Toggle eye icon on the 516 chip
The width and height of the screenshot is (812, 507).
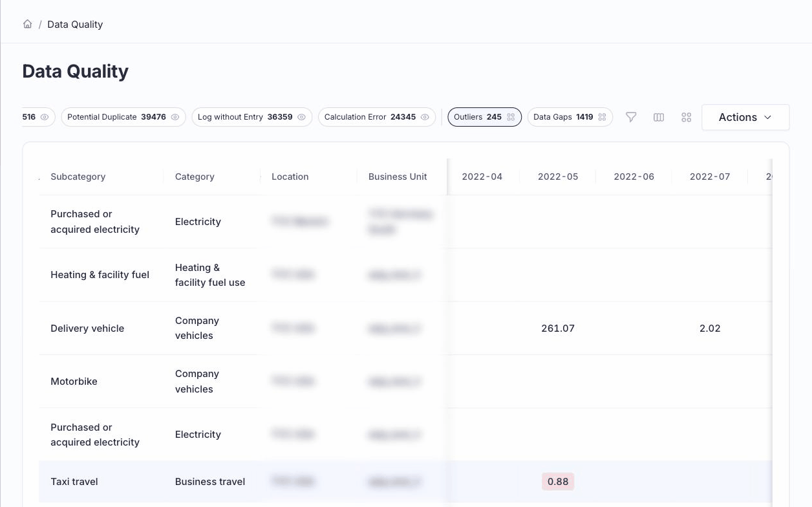click(x=45, y=117)
